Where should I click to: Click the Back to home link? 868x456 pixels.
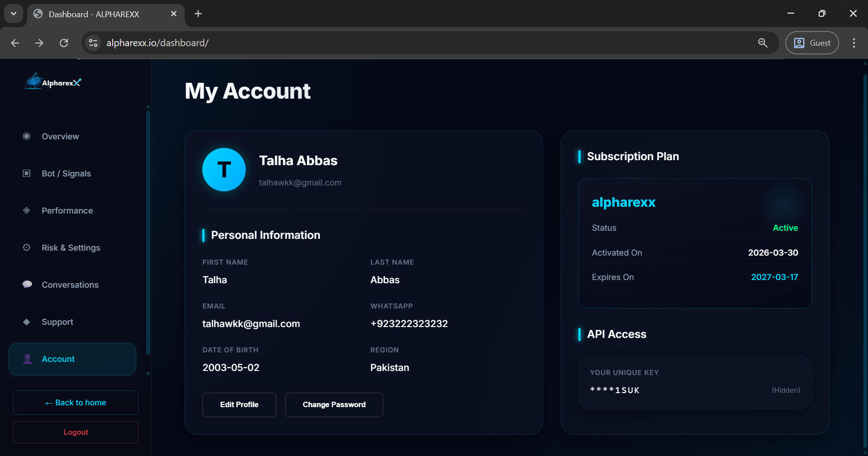click(76, 402)
